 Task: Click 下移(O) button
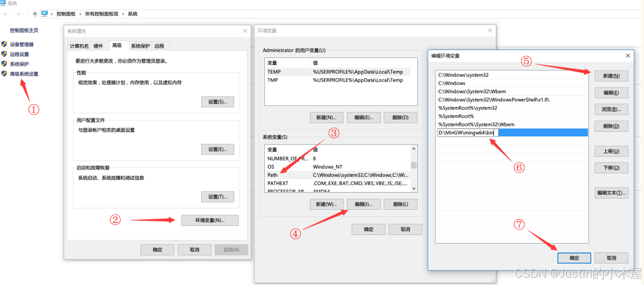point(611,168)
